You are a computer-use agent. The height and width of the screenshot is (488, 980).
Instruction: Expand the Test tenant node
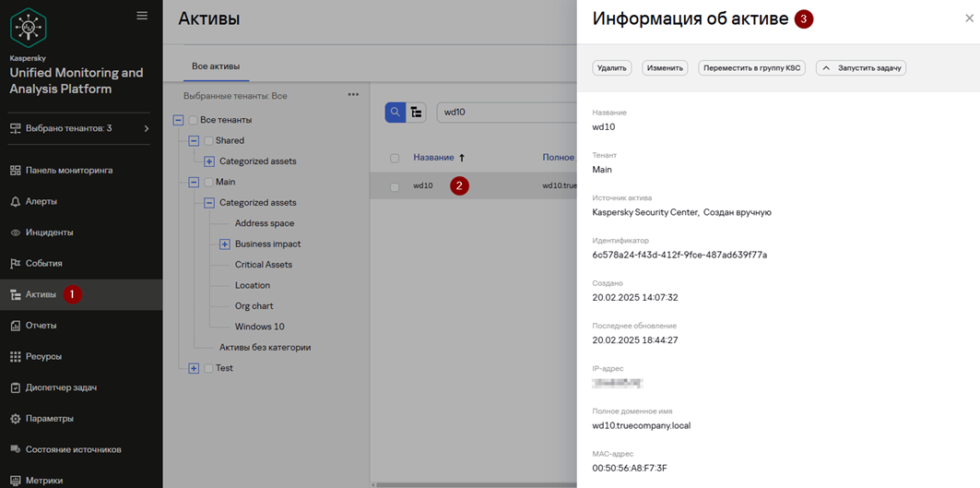click(x=194, y=368)
